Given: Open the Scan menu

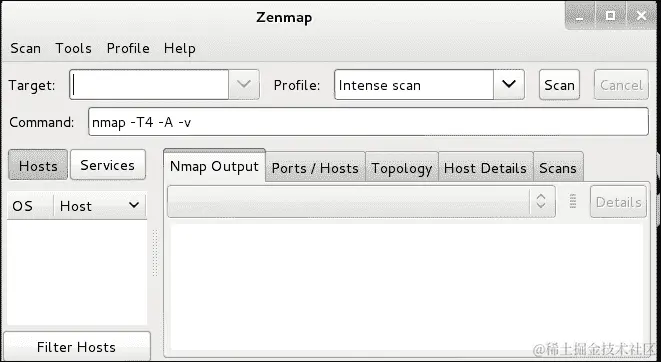Looking at the screenshot, I should point(26,48).
